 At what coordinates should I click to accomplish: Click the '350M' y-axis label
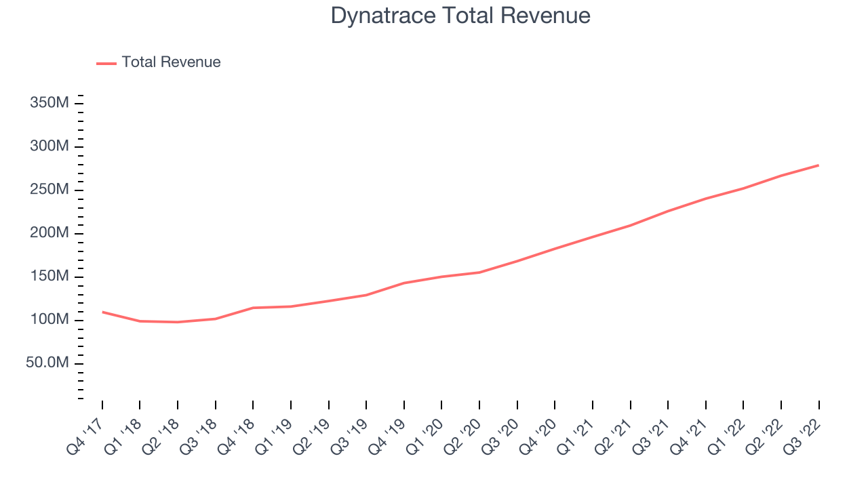50,103
